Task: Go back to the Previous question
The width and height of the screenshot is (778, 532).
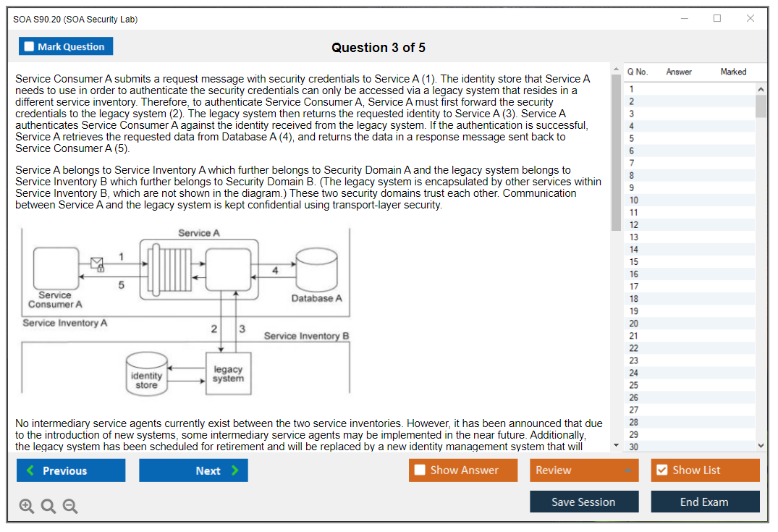Action: [x=71, y=470]
